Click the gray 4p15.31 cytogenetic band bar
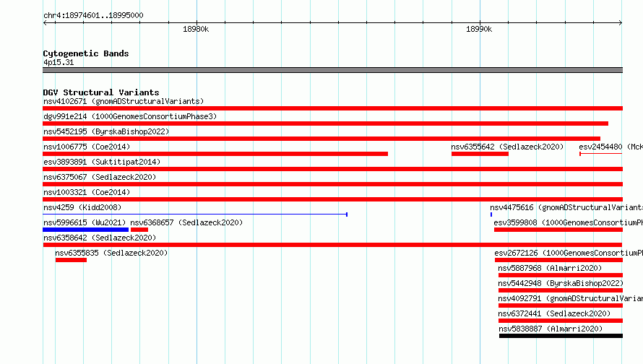Image resolution: width=643 pixels, height=364 pixels. click(332, 70)
